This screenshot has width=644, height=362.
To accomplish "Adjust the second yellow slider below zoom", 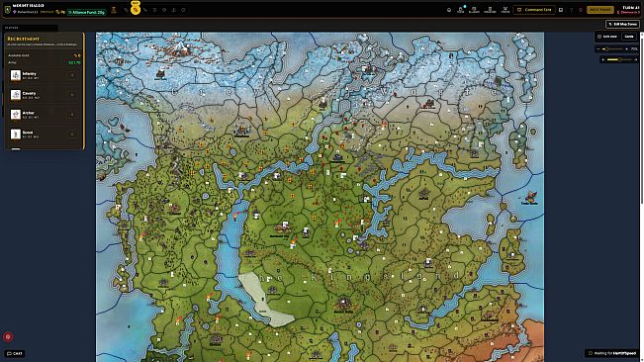I will pyautogui.click(x=620, y=59).
